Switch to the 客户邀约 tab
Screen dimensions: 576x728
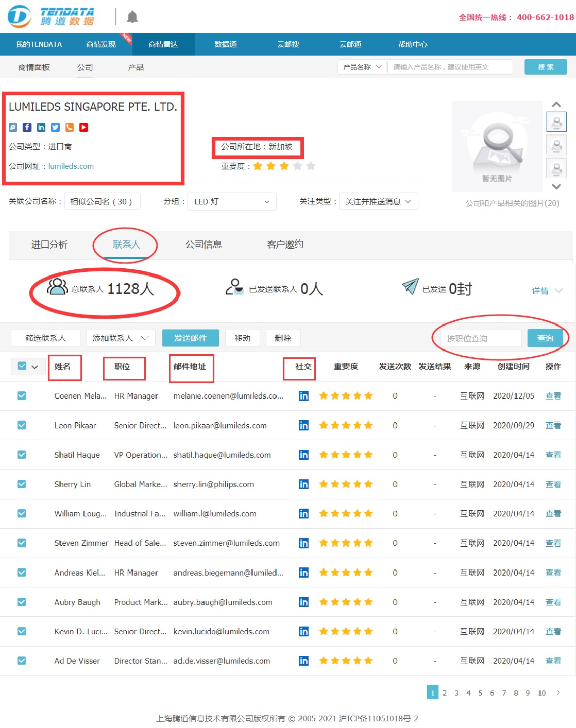pos(285,245)
